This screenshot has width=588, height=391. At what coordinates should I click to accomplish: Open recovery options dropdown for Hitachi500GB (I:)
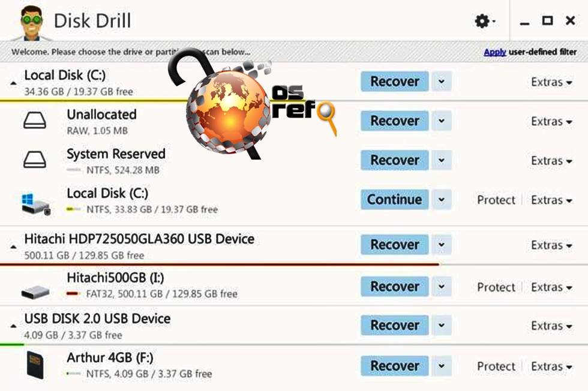(442, 287)
